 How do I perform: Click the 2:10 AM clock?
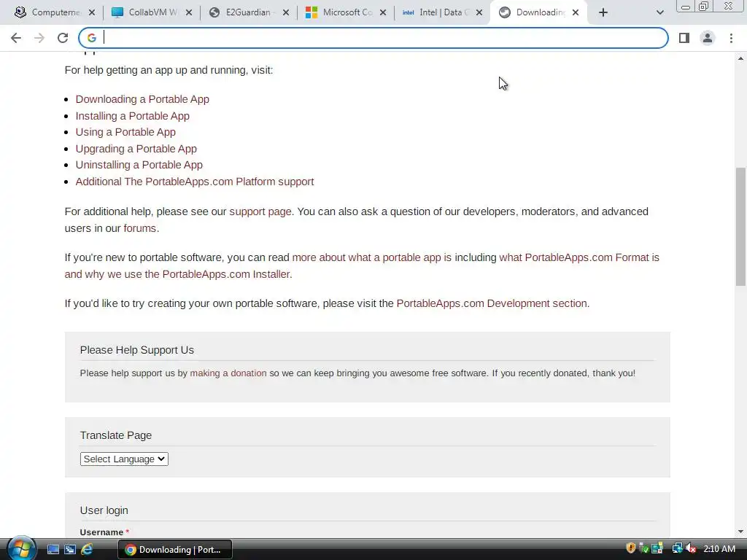coord(719,548)
